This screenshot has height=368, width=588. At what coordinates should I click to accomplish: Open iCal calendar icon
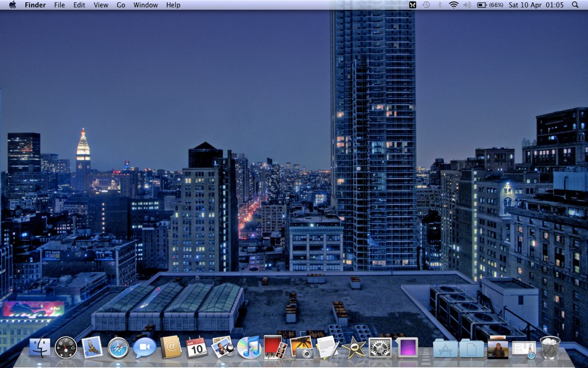[x=197, y=347]
